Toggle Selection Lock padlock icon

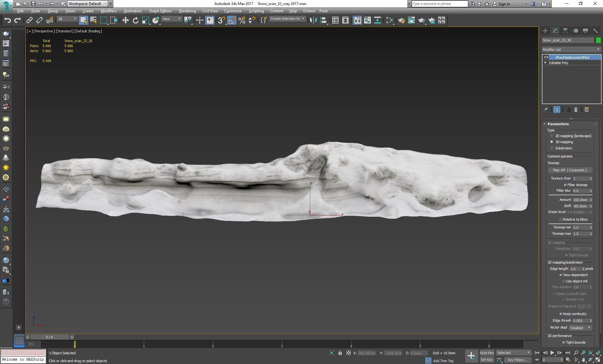click(x=340, y=353)
